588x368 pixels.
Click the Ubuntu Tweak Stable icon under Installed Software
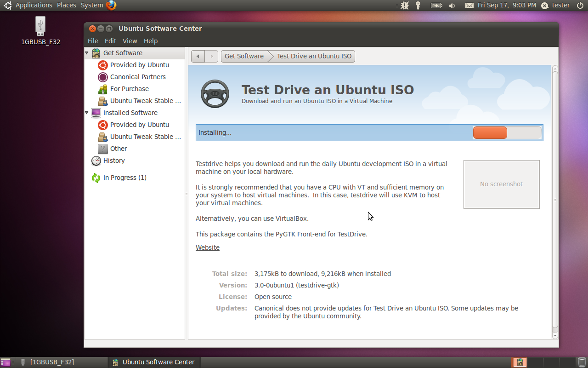click(x=103, y=137)
